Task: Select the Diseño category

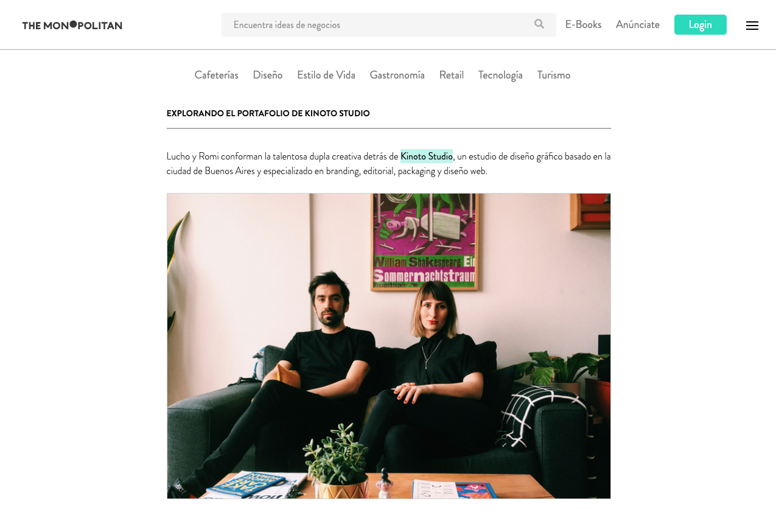Action: point(268,75)
